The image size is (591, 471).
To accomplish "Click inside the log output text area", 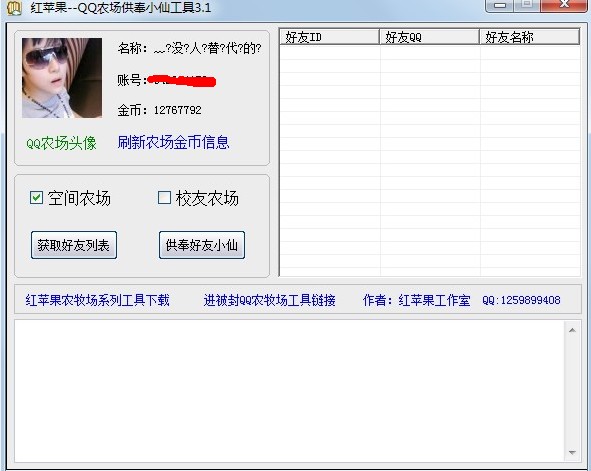I will (x=289, y=391).
